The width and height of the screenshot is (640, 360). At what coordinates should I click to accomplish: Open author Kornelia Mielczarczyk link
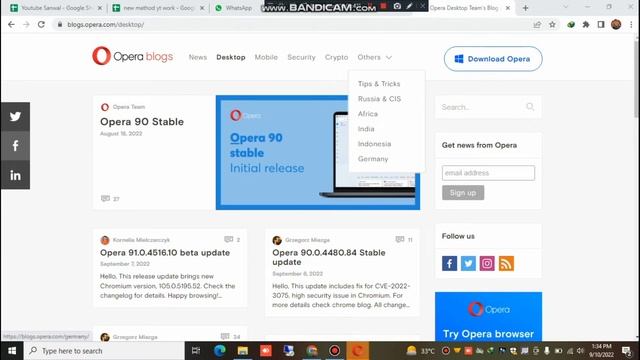pyautogui.click(x=141, y=240)
